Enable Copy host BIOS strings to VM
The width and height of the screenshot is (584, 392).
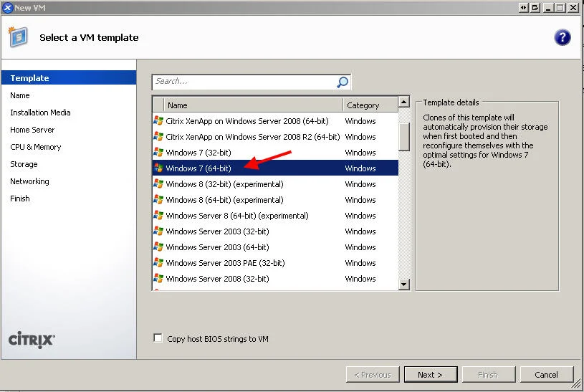coord(158,338)
